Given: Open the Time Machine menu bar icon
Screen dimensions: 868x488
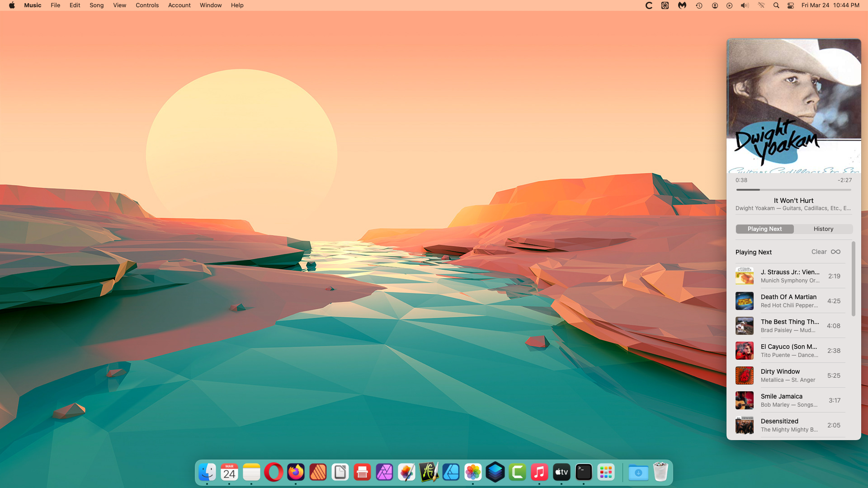Looking at the screenshot, I should [699, 5].
